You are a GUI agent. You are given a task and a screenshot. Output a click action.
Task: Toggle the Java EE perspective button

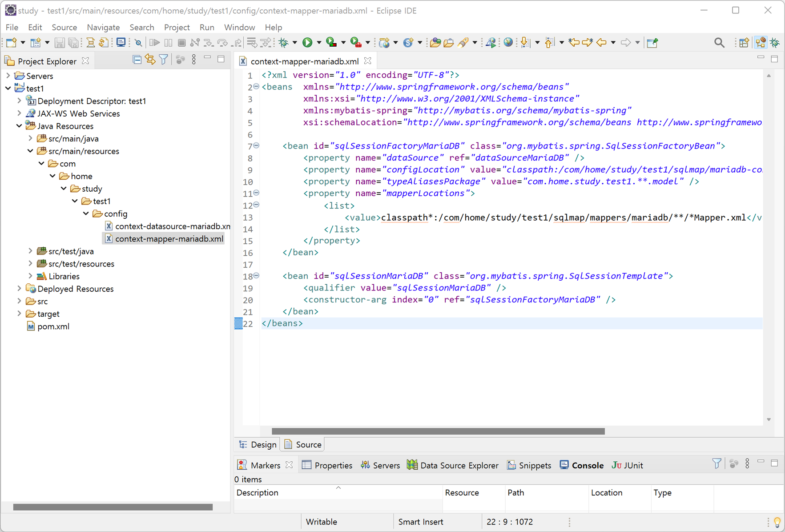point(761,42)
